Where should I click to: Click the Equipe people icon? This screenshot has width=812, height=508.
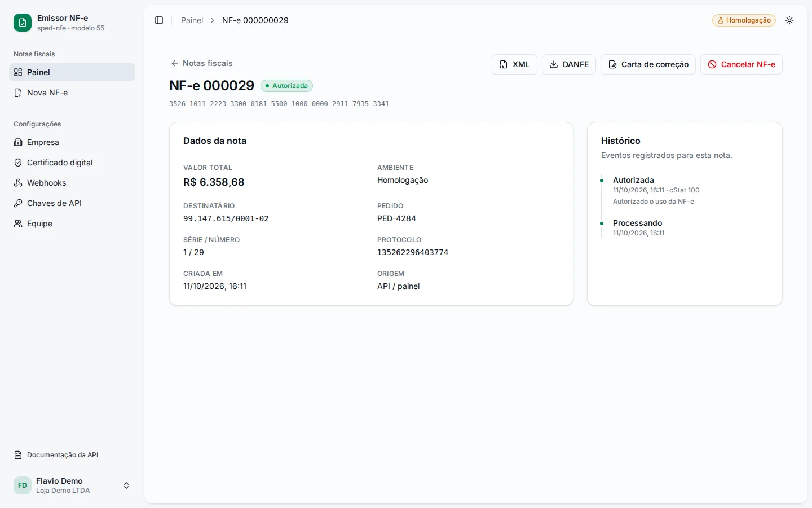[18, 224]
